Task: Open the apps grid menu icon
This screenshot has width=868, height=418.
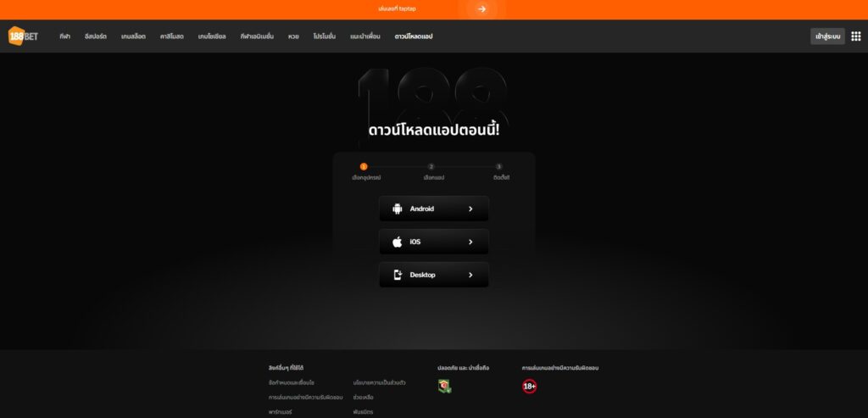Action: (x=856, y=36)
